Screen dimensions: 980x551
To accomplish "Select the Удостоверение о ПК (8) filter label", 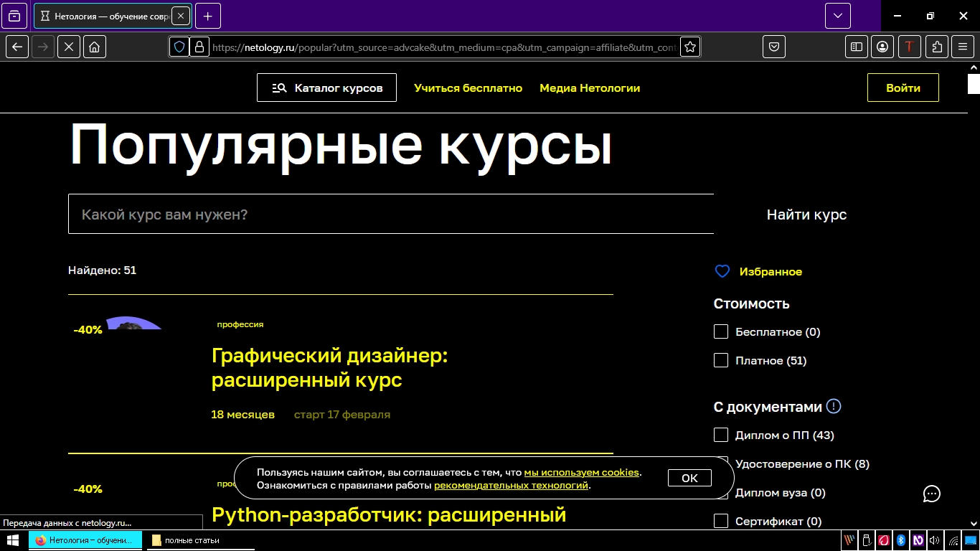I will 802,463.
